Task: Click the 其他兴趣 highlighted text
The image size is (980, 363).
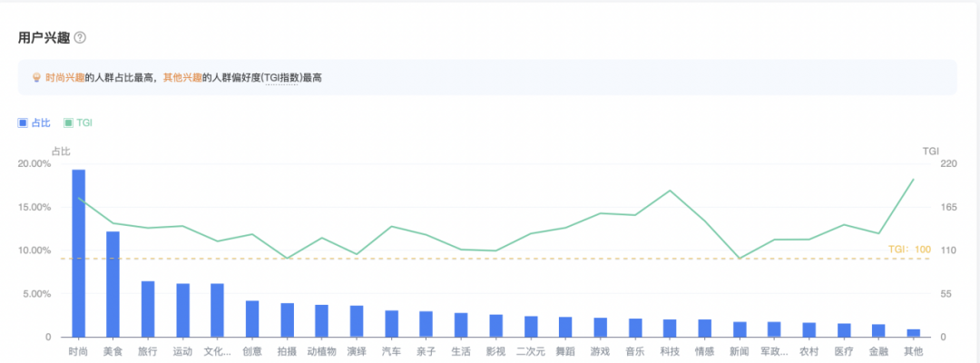Action: (x=181, y=78)
